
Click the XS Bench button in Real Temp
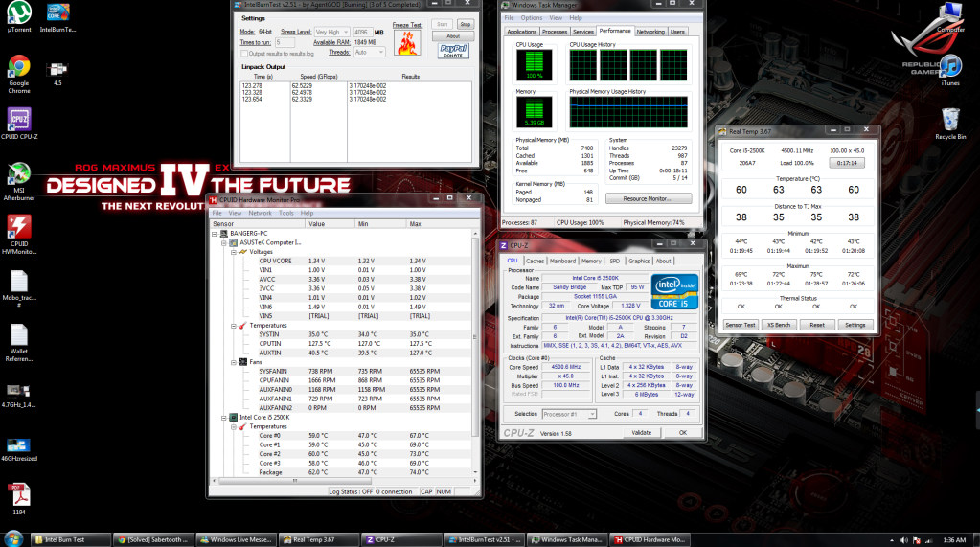coord(779,325)
